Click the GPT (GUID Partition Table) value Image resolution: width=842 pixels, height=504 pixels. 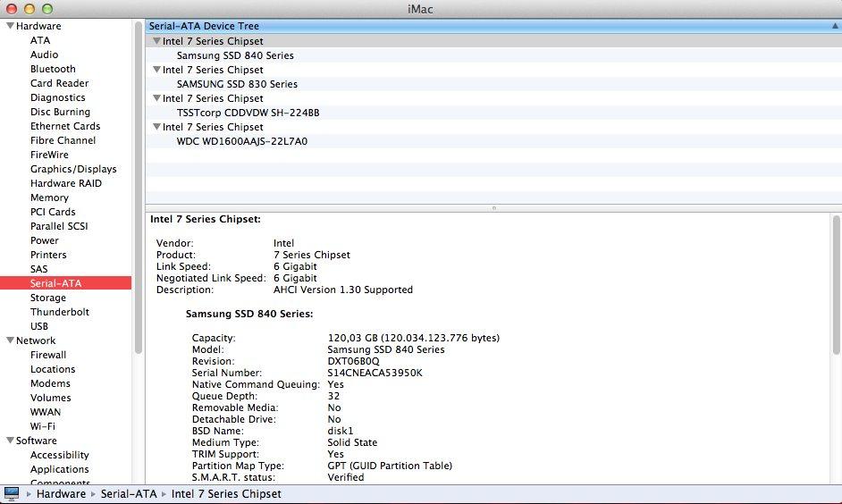pyautogui.click(x=390, y=466)
